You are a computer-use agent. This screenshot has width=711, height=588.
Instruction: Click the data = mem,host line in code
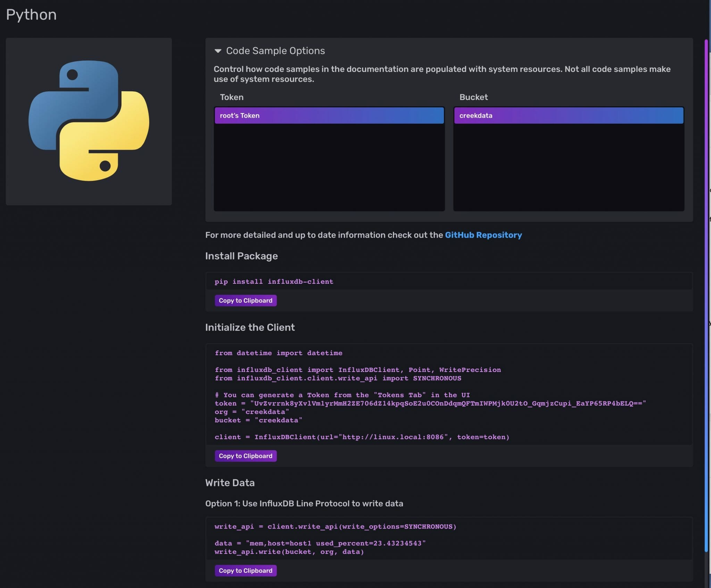[x=320, y=544]
